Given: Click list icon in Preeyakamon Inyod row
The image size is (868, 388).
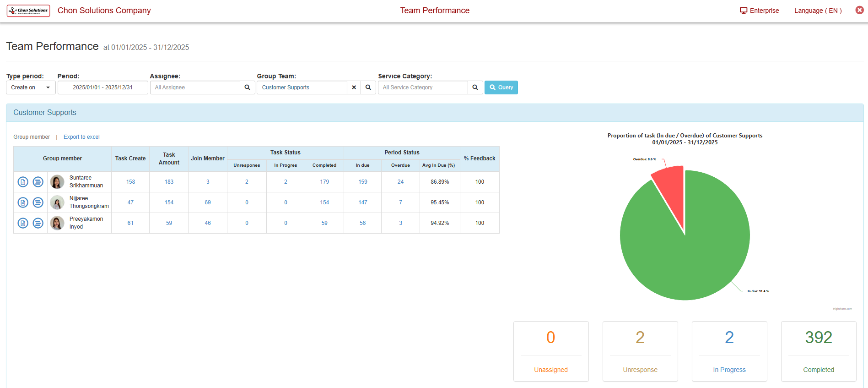Looking at the screenshot, I should 38,223.
